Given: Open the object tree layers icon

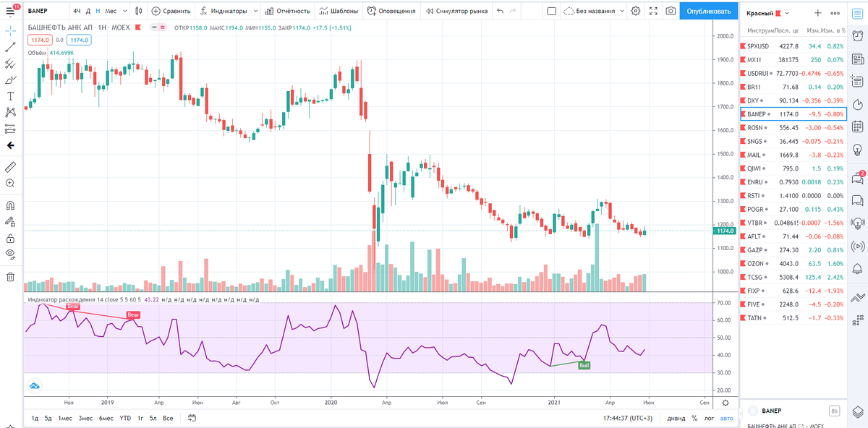Looking at the screenshot, I should click(x=857, y=413).
